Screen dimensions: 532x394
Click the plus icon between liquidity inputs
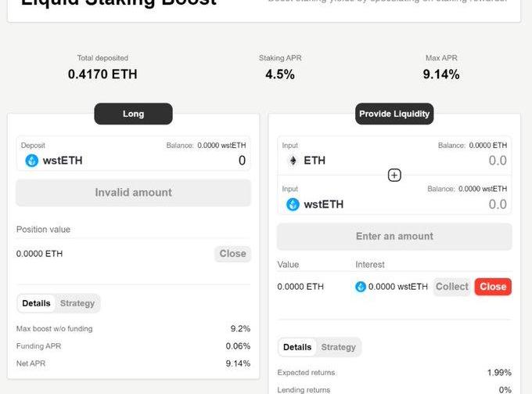coord(394,175)
